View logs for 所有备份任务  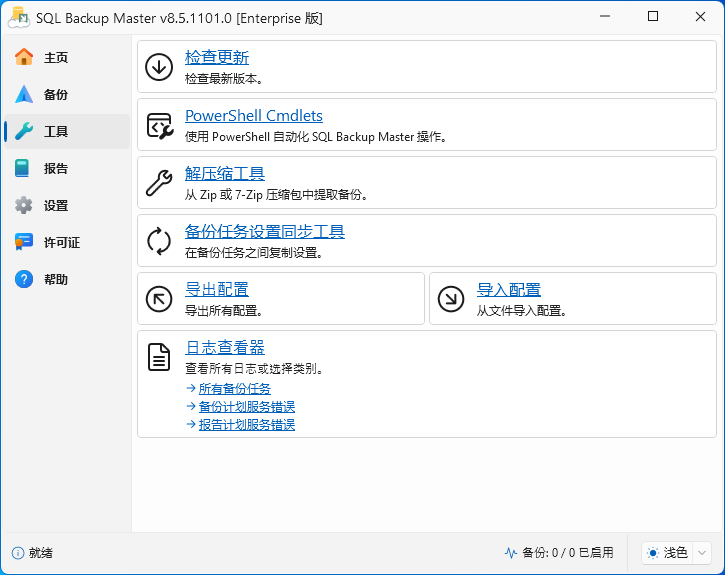234,389
